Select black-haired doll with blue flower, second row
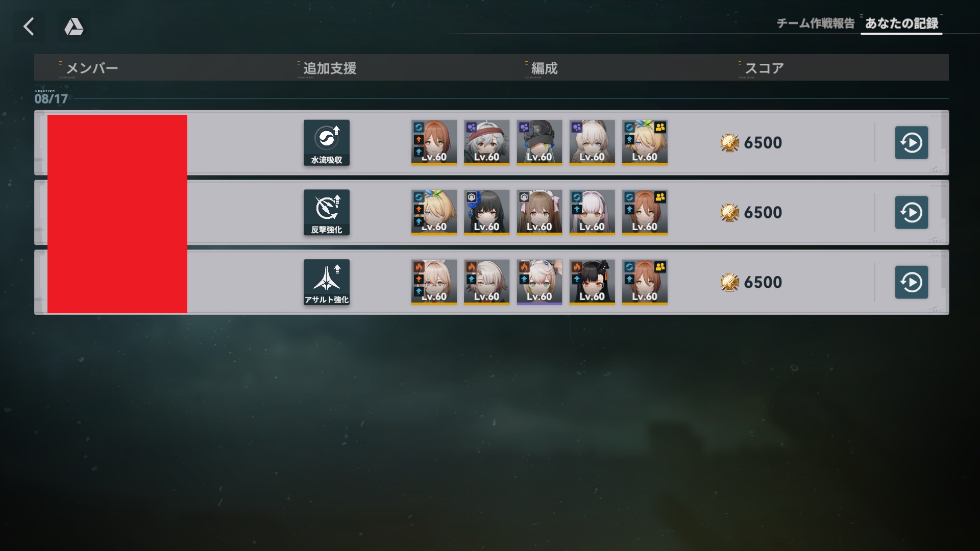The width and height of the screenshot is (980, 551). pos(486,212)
